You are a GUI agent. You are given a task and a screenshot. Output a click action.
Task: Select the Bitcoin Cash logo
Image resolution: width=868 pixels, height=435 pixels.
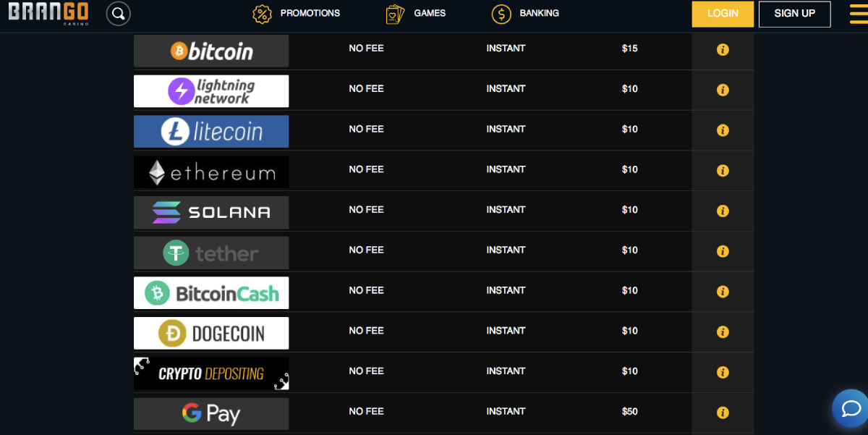[211, 293]
